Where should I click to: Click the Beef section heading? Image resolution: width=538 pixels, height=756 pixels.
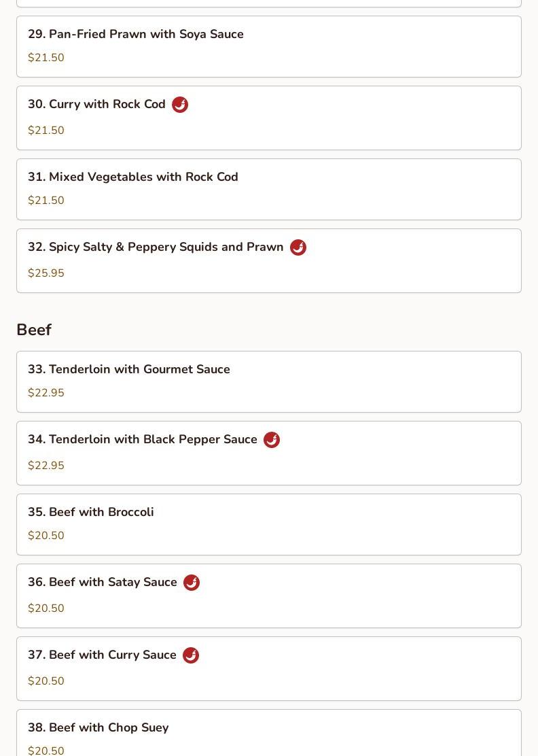click(34, 330)
